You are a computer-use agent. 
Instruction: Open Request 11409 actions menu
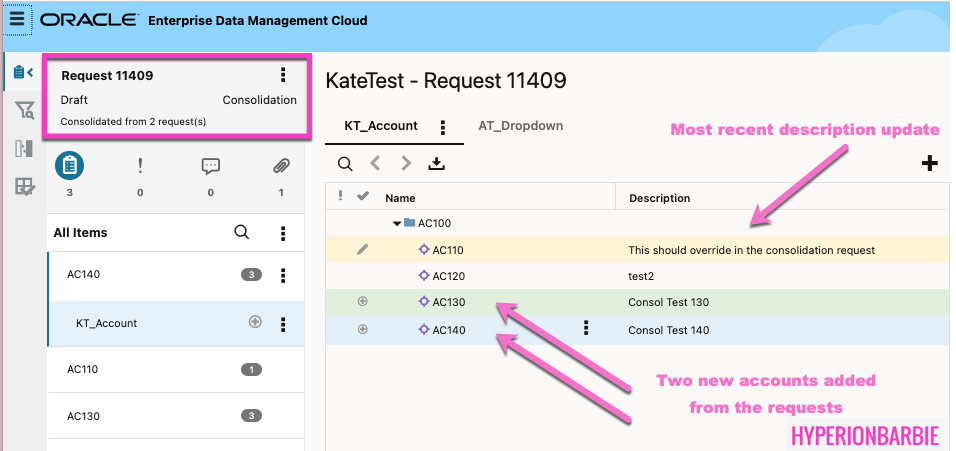pos(283,75)
